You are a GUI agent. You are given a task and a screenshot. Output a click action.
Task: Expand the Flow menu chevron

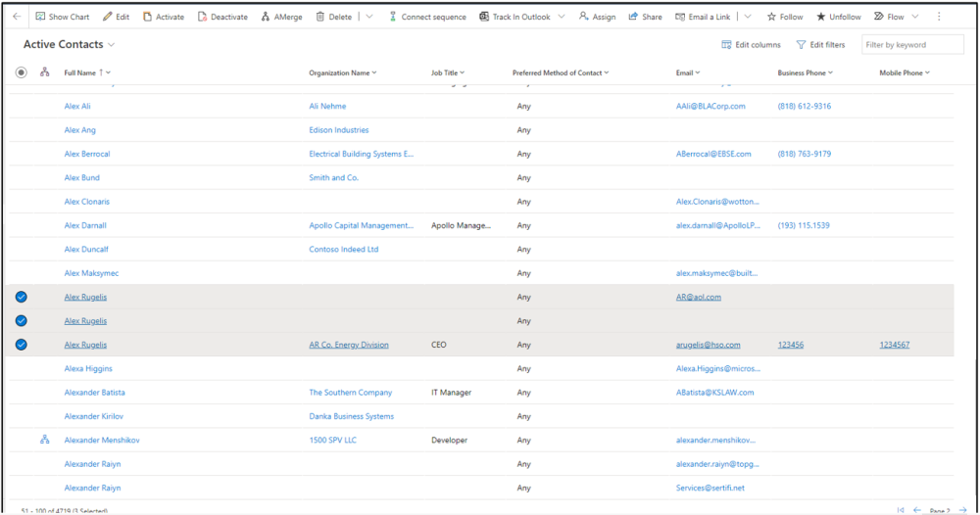(915, 17)
